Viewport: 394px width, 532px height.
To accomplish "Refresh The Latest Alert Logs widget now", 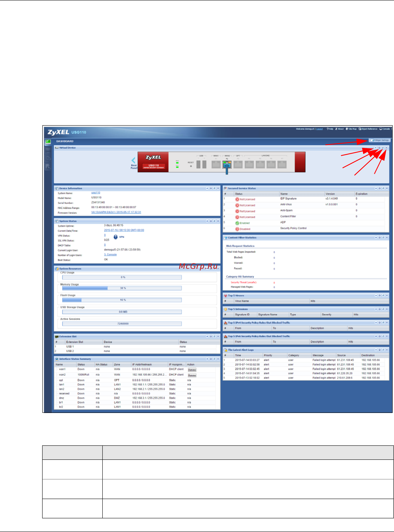I will [x=383, y=350].
